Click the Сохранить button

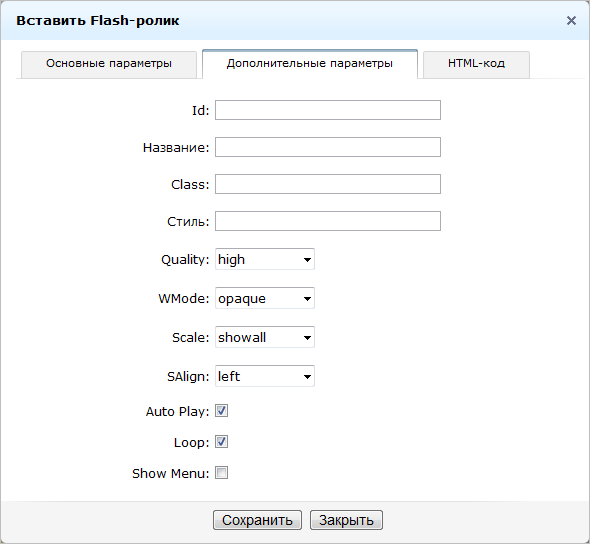pos(257,520)
